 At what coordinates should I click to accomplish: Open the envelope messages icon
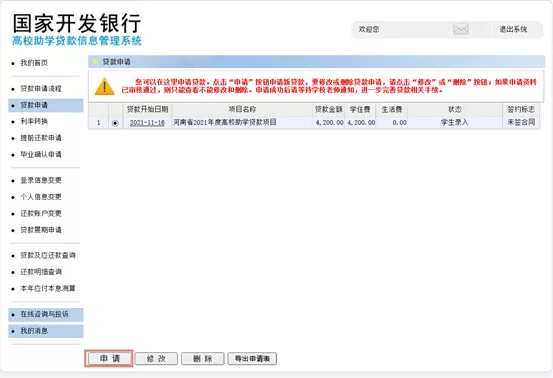click(461, 29)
